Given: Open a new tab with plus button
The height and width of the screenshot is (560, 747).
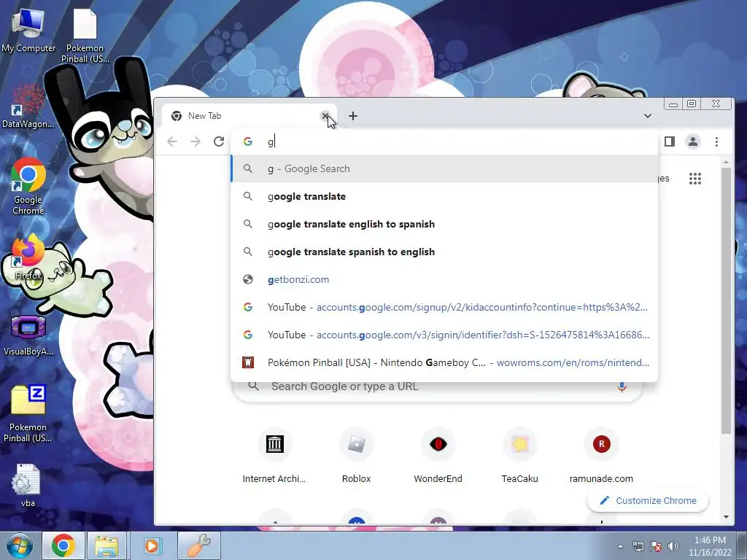Looking at the screenshot, I should click(352, 116).
